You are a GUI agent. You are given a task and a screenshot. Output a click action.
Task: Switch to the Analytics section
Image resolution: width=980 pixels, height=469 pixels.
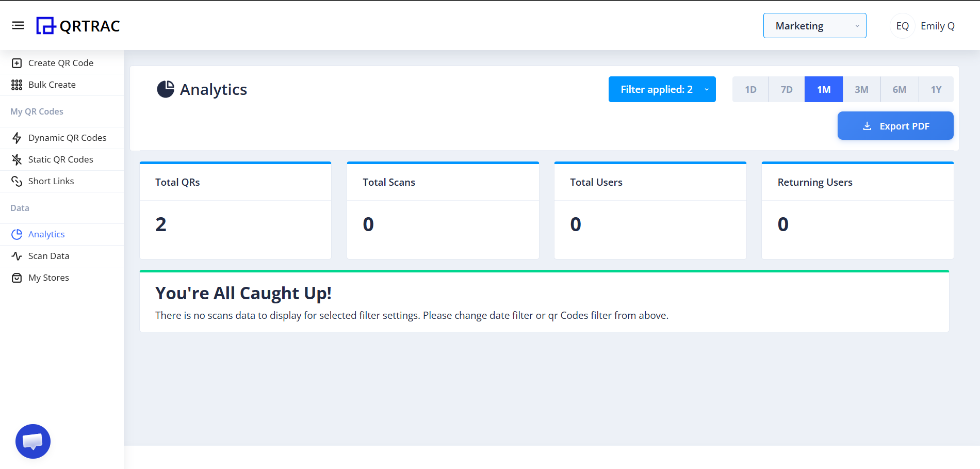46,234
